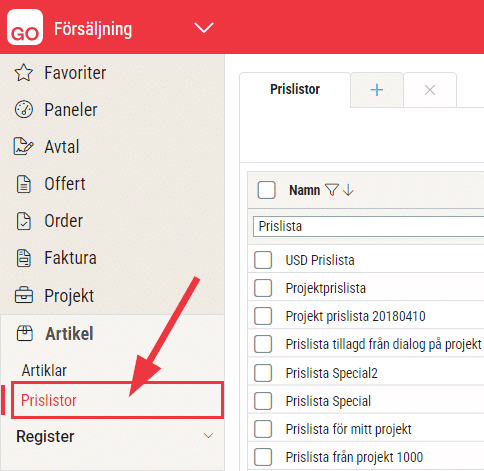This screenshot has height=471, width=484.
Task: Sort Namn column with down arrow
Action: pyautogui.click(x=348, y=190)
